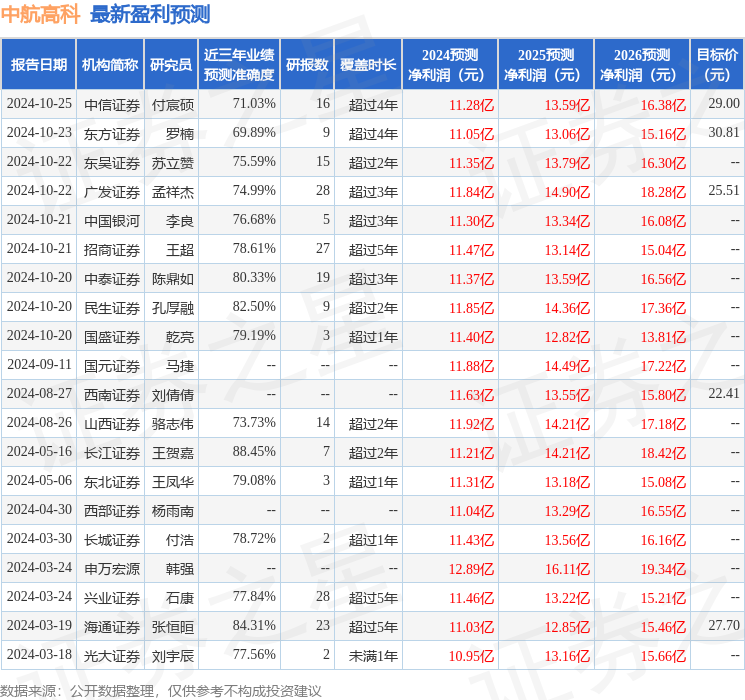
Task: Click accuracy value 84.31%
Action: click(254, 625)
